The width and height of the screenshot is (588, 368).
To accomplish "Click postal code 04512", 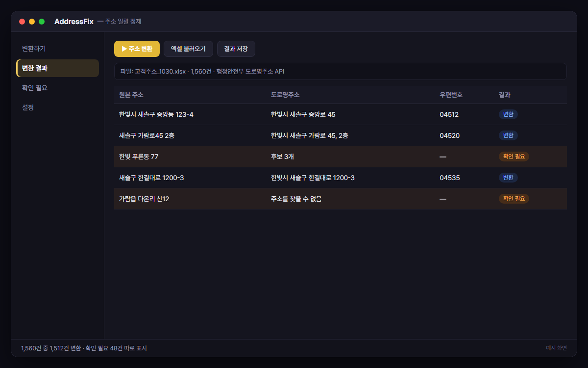I will click(x=449, y=114).
